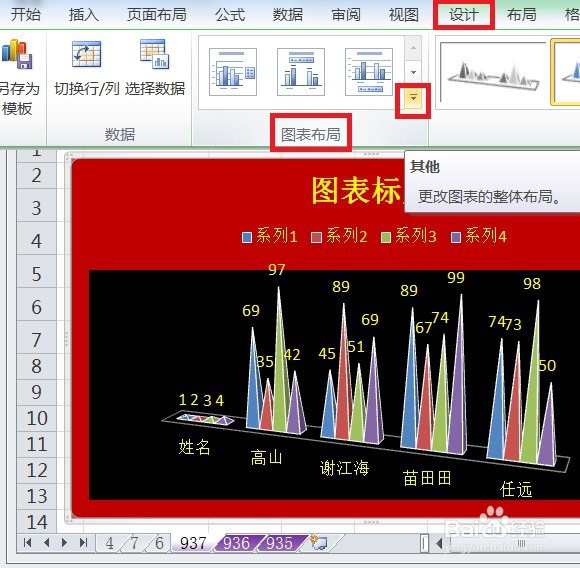Select legend entry 系列2
Viewport: 580px width, 568px height.
(x=340, y=236)
